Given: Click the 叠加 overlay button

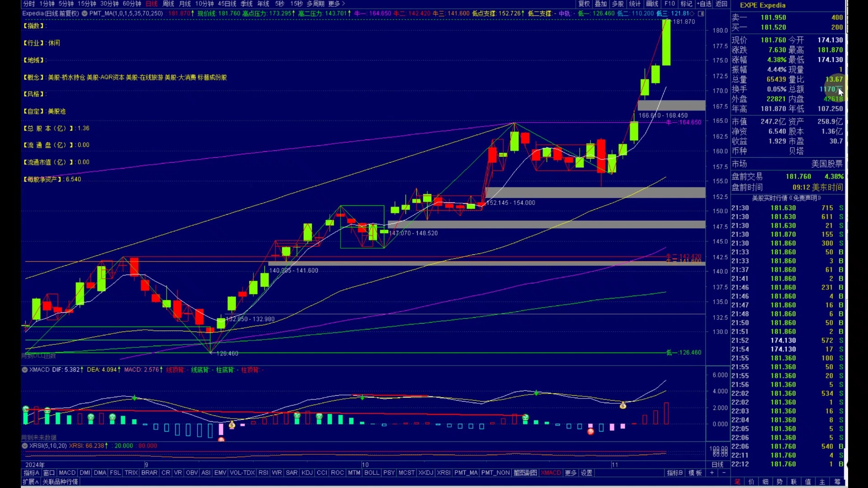Looking at the screenshot, I should click(x=601, y=4).
